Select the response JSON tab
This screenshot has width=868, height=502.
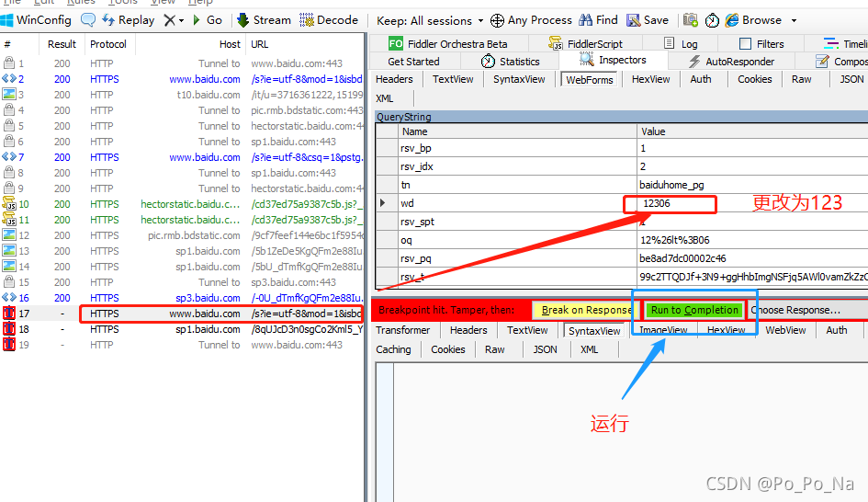[545, 349]
